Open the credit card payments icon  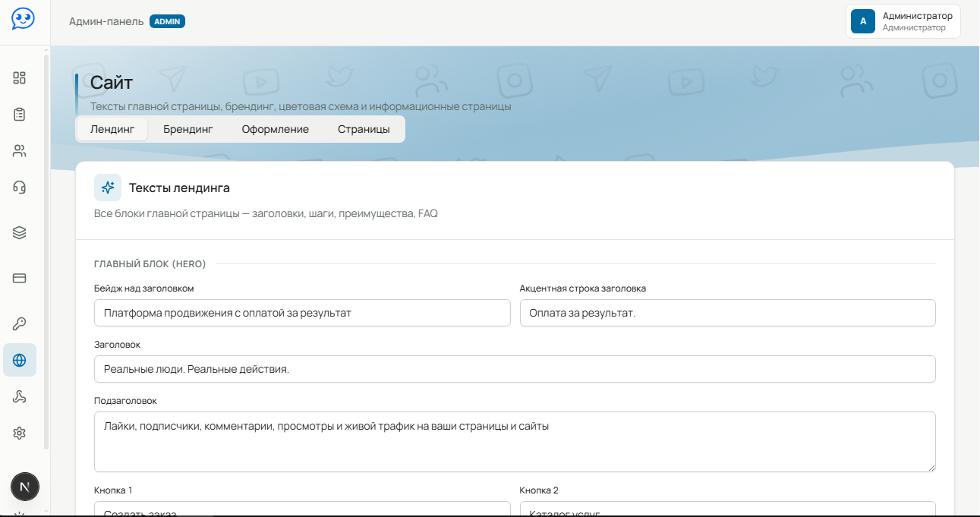click(20, 278)
